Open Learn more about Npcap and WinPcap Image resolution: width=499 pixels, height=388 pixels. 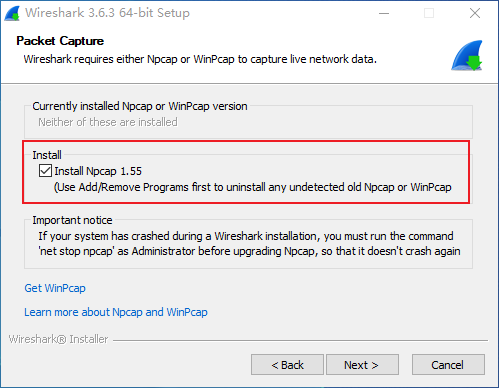116,312
